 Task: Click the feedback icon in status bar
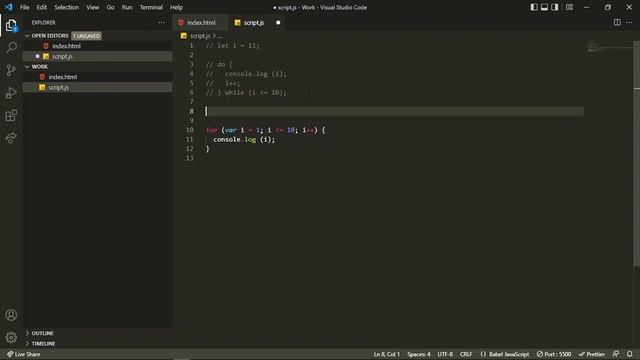(x=616, y=354)
